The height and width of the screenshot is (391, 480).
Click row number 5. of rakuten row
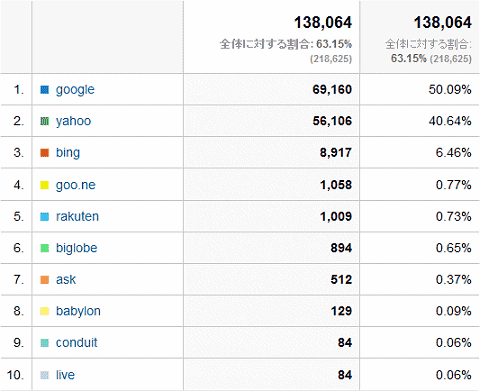click(19, 216)
